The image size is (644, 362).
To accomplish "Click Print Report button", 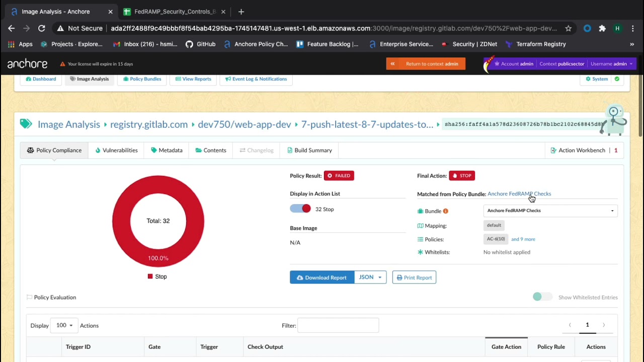I will pos(414,278).
